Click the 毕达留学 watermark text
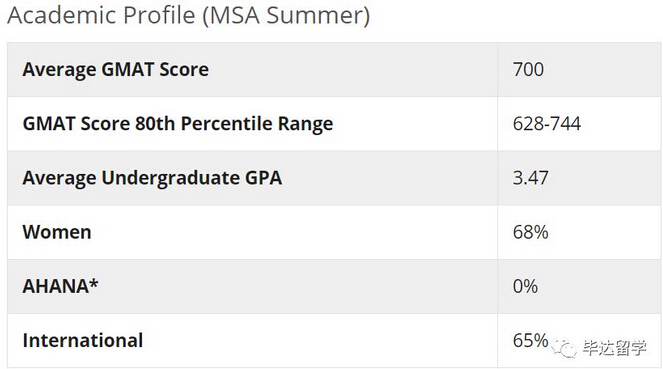663x369 pixels. coord(614,347)
